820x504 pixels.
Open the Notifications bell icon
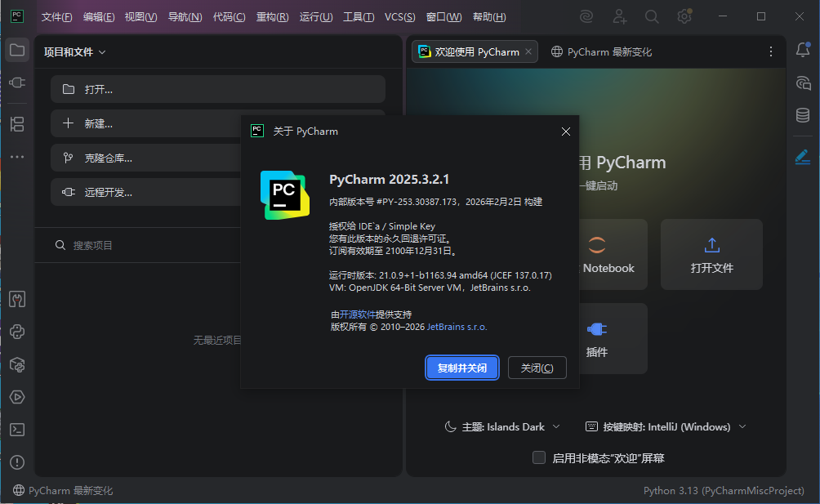pos(803,51)
